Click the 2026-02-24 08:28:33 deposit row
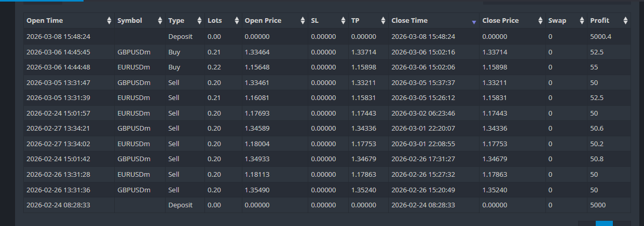The width and height of the screenshot is (644, 226). click(327, 205)
